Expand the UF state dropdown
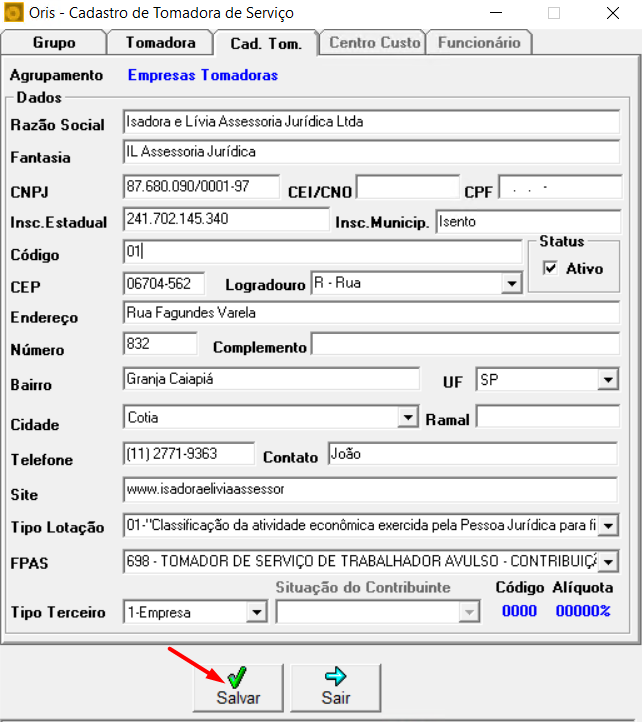The width and height of the screenshot is (642, 722). [x=608, y=380]
